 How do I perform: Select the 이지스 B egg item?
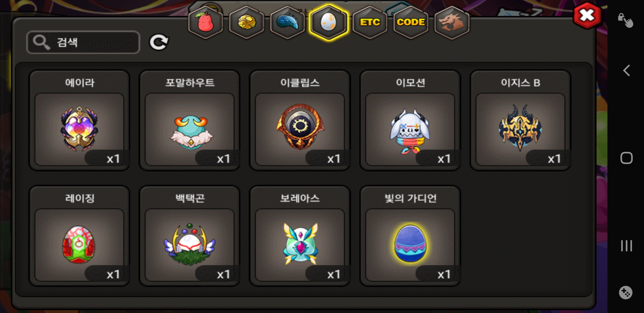(520, 120)
